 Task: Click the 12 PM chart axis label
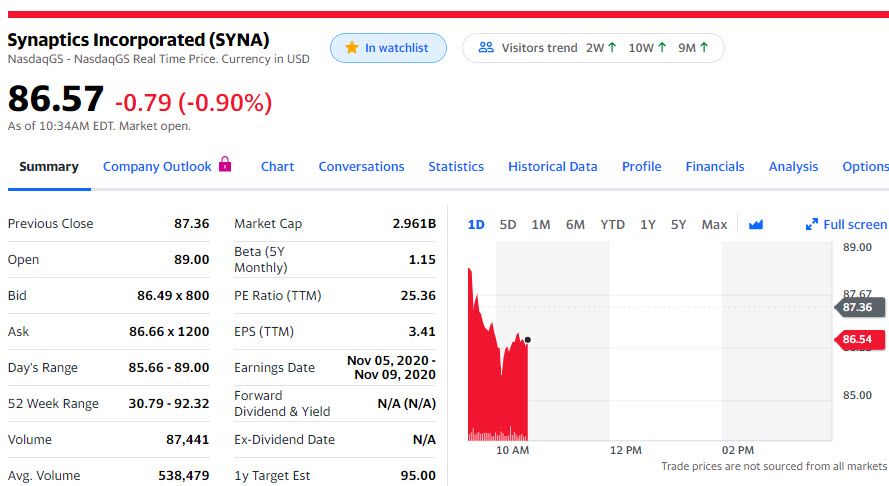(x=625, y=450)
